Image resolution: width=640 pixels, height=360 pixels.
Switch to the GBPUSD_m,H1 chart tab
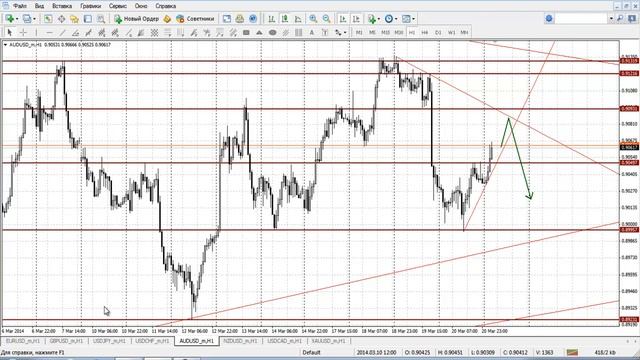tap(66, 341)
